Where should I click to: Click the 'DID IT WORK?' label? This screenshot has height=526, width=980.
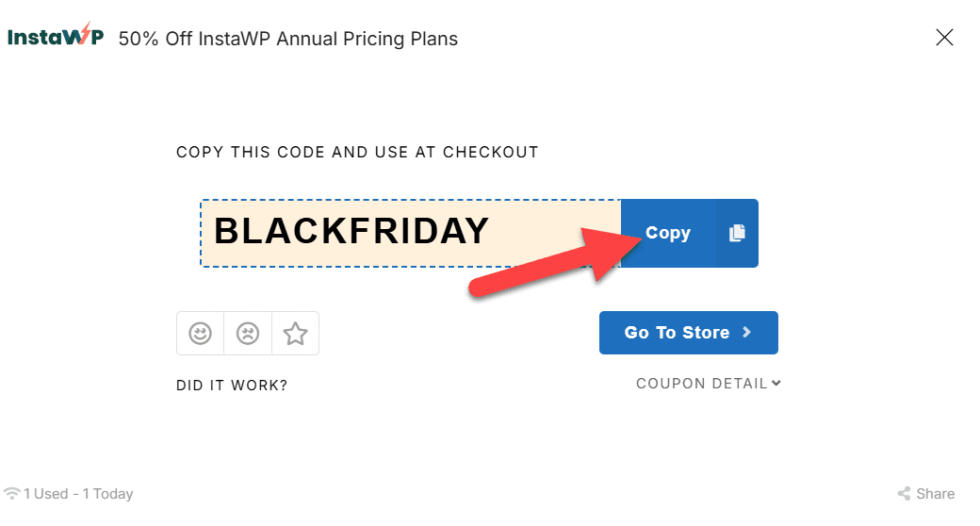click(x=231, y=386)
